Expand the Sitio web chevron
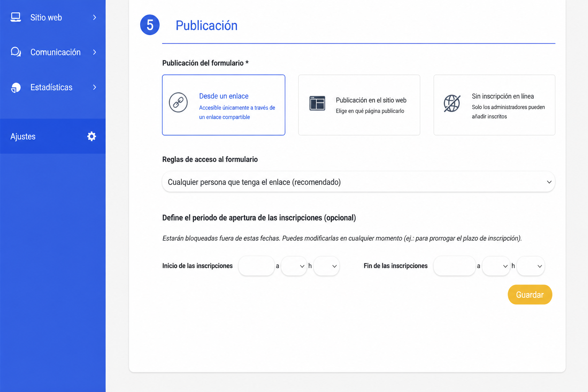588x392 pixels. tap(95, 17)
